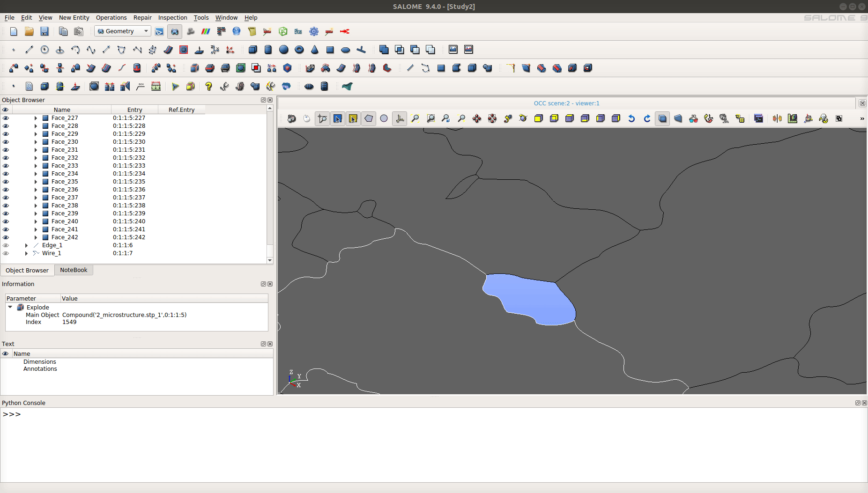This screenshot has width=868, height=493.
Task: Toggle the Geometry module activation button
Action: pyautogui.click(x=175, y=31)
